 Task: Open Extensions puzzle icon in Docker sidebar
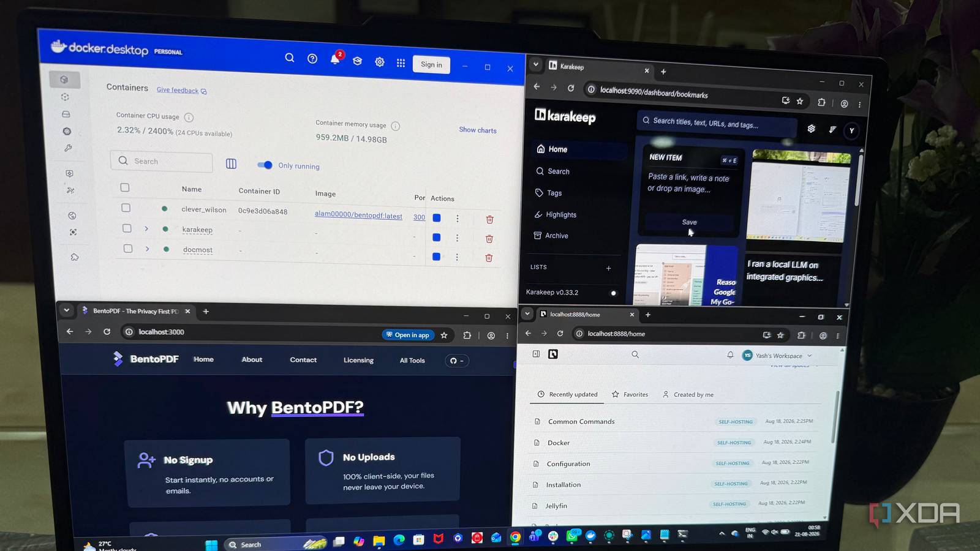coord(75,257)
